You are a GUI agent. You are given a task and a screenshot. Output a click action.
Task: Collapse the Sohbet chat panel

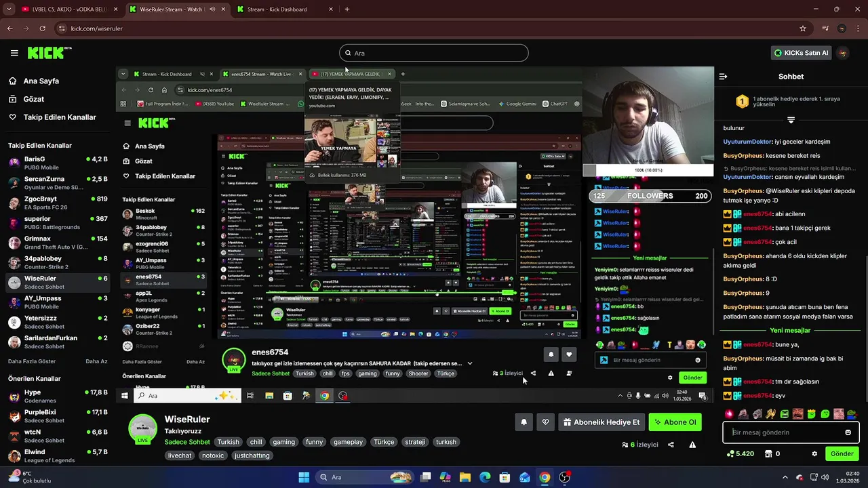(723, 77)
